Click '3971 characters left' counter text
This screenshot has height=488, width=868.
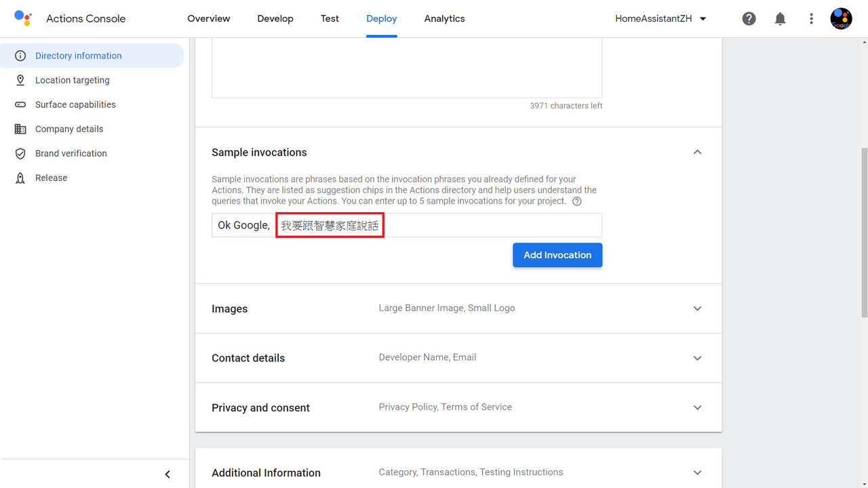click(x=566, y=106)
